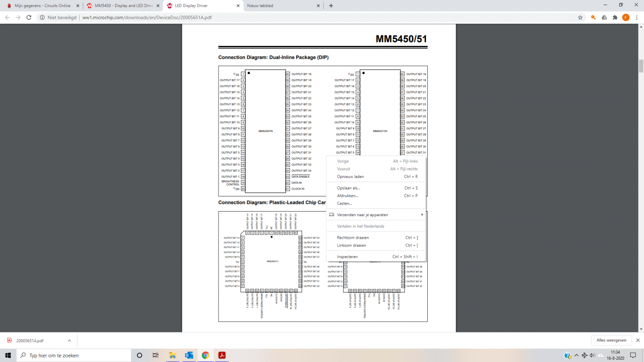This screenshot has width=644, height=362.
Task: Choose 'Casten...' in context menu
Action: [376, 203]
